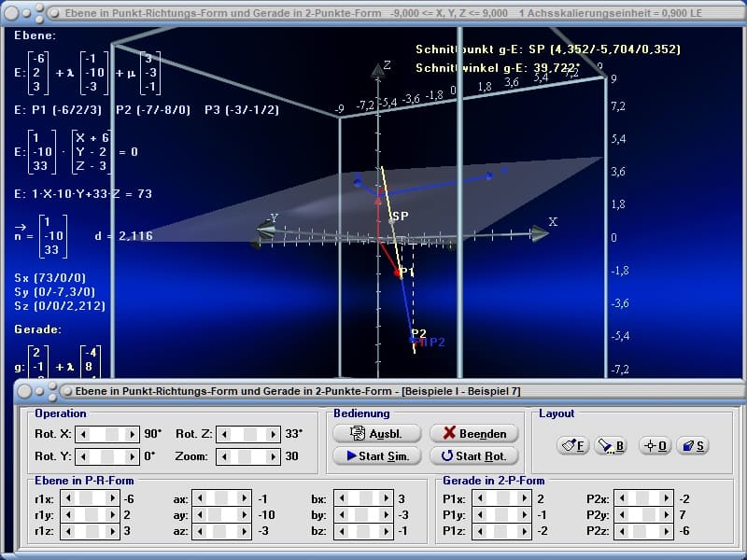The width and height of the screenshot is (747, 560).
Task: Click the plane equation 1·X-10·Y+33·Z = 73
Action: click(x=83, y=194)
